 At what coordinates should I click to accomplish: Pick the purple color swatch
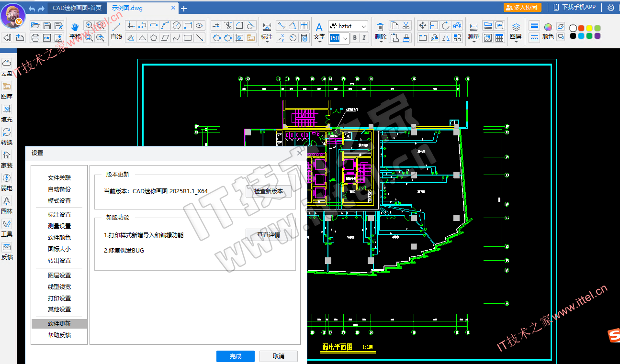pyautogui.click(x=597, y=36)
